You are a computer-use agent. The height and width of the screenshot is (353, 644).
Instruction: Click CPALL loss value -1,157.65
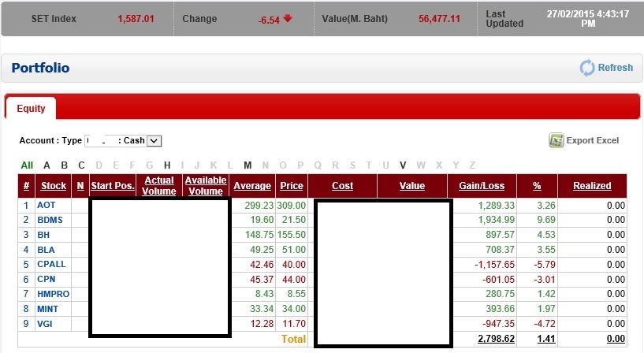(x=494, y=264)
